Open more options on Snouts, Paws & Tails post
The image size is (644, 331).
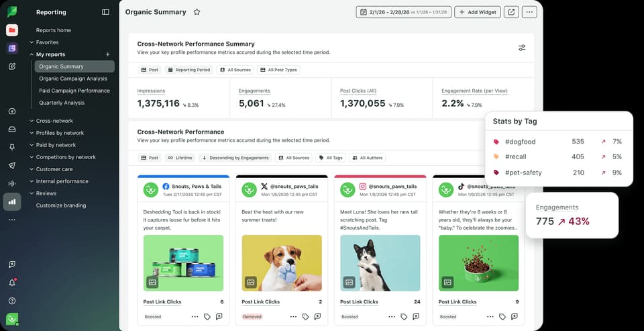coord(195,317)
